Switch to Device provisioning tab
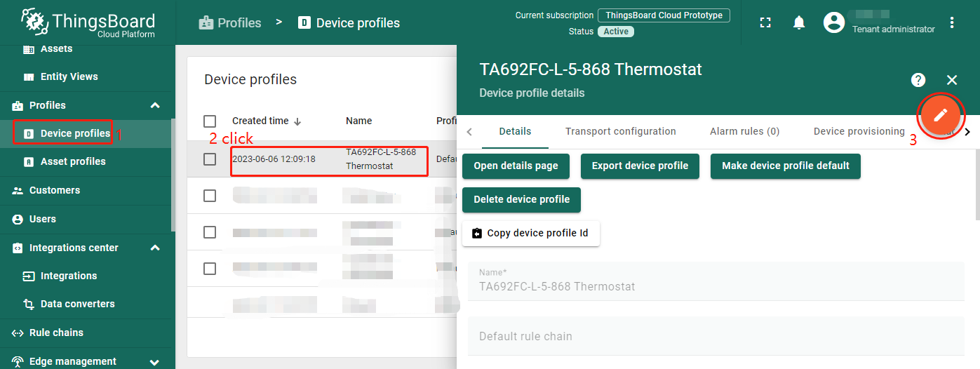 (x=859, y=132)
